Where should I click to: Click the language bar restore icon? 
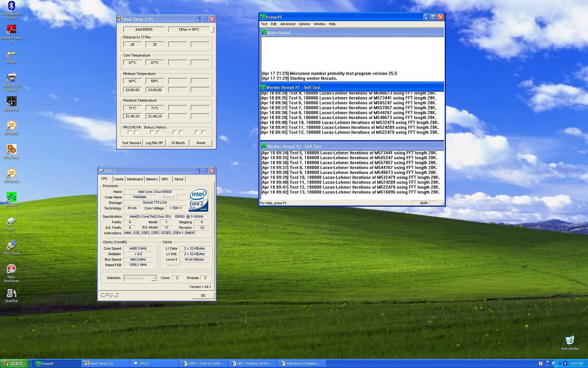pos(548,362)
